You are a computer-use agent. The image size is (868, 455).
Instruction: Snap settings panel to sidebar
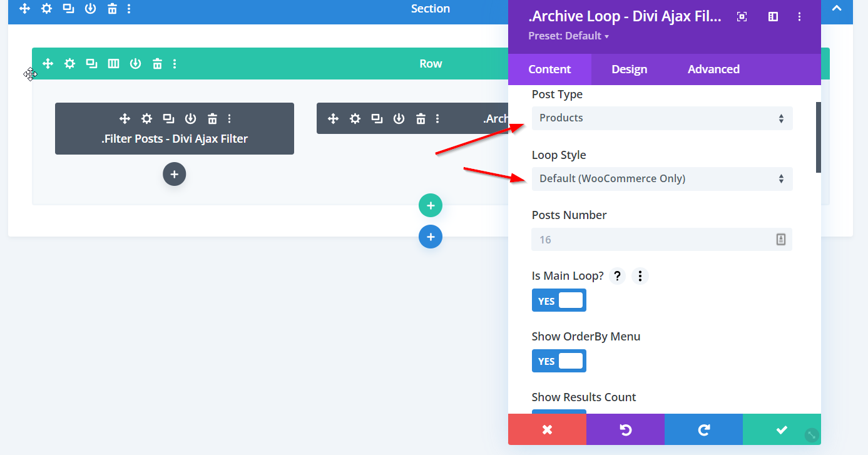click(x=773, y=17)
